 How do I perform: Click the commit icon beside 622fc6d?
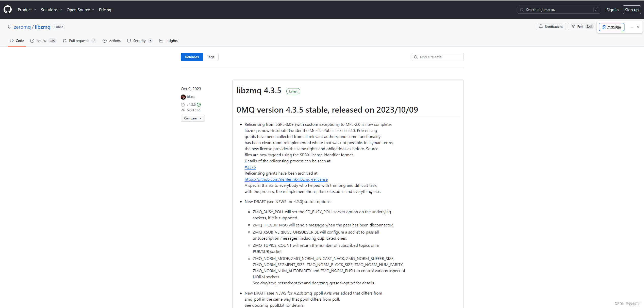[183, 110]
